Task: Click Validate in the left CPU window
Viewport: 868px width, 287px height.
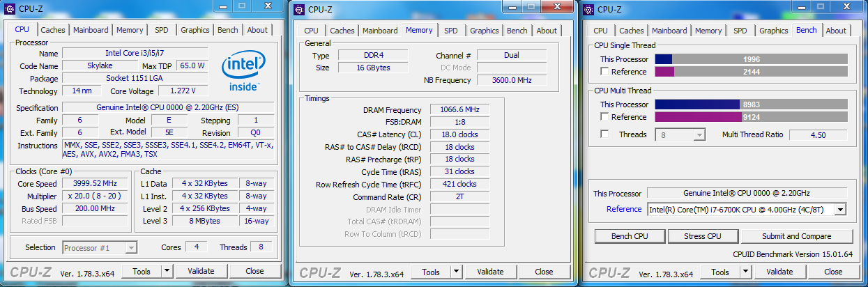Action: [201, 271]
